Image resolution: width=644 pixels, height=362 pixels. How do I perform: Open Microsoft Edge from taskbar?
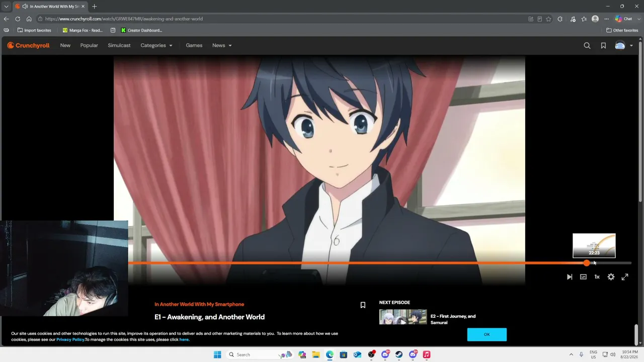tap(330, 354)
